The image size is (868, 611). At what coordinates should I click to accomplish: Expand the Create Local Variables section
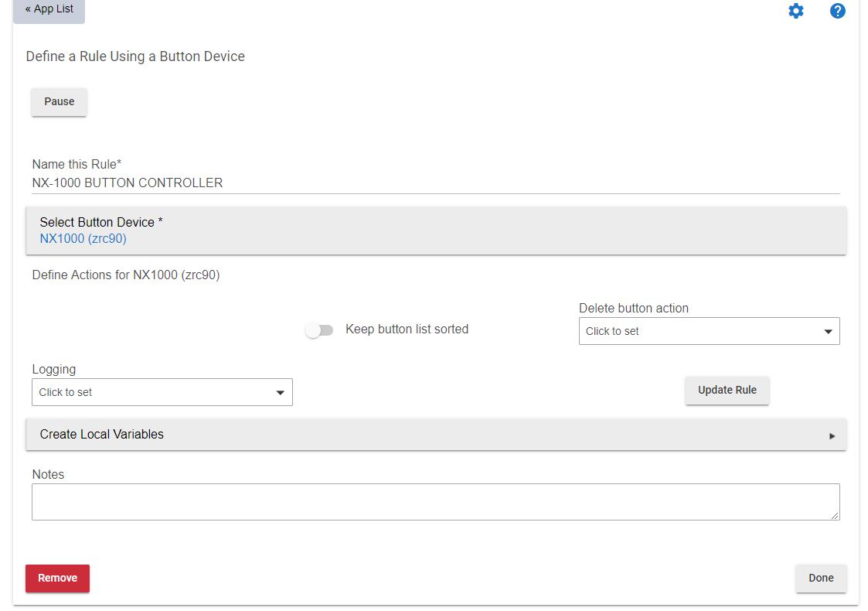point(436,435)
